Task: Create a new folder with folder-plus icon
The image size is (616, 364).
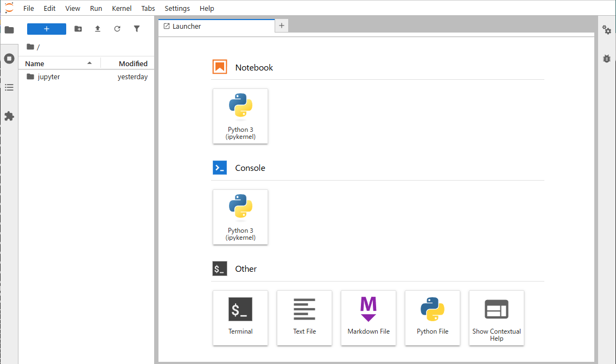Action: (x=78, y=29)
